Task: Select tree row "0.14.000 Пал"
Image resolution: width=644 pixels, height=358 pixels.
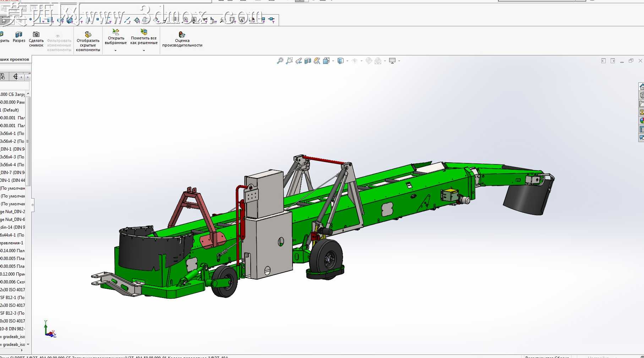Action: 12,251
